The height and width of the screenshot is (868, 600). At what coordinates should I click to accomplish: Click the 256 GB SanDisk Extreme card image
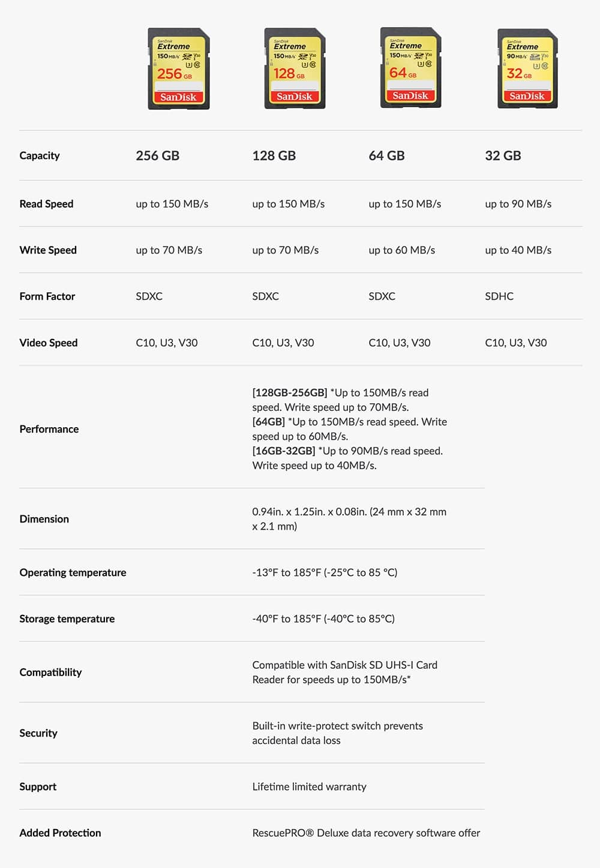(179, 68)
